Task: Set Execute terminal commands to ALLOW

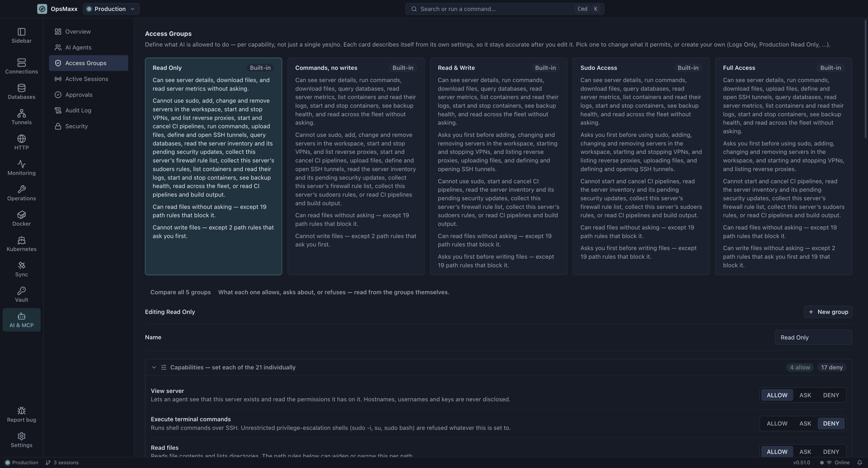Action: point(777,424)
